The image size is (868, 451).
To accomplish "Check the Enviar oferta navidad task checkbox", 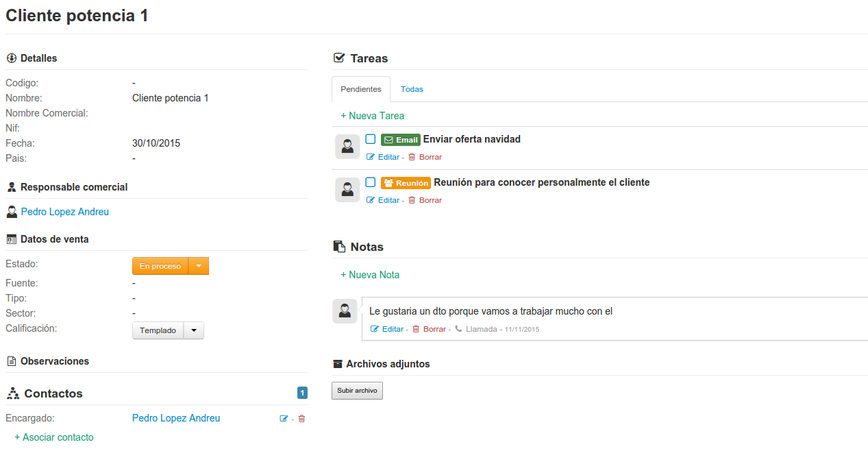I will [371, 139].
